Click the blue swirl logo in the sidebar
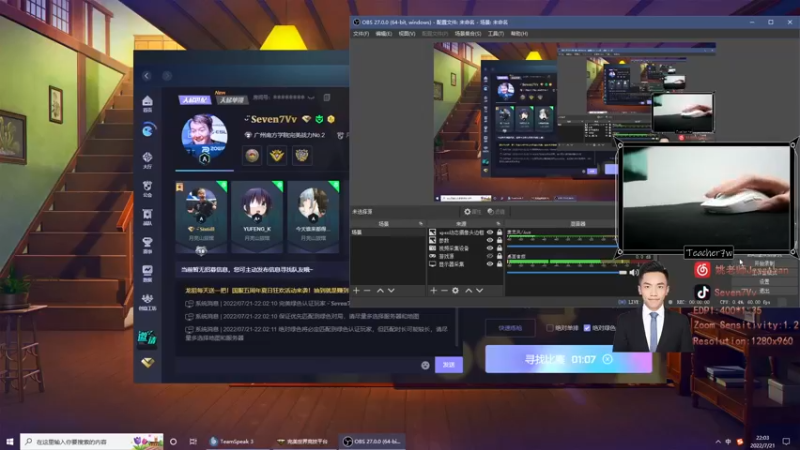Viewport: 800px width, 450px height. [x=147, y=131]
